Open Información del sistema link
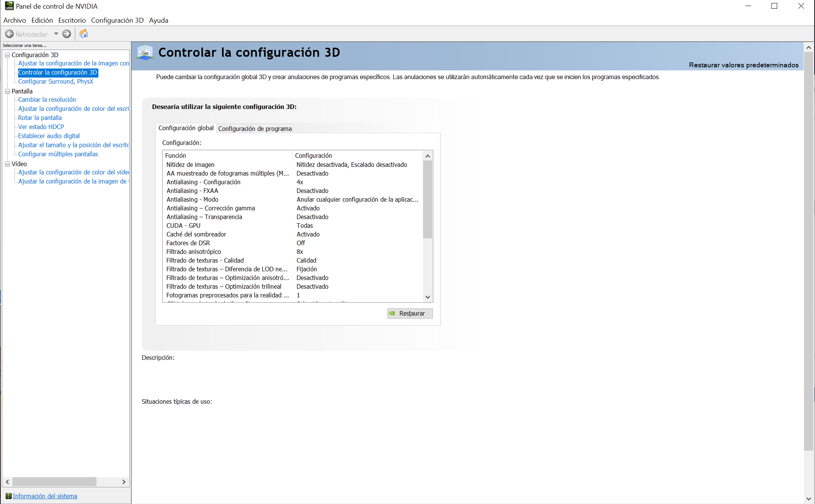The width and height of the screenshot is (815, 504). [45, 496]
